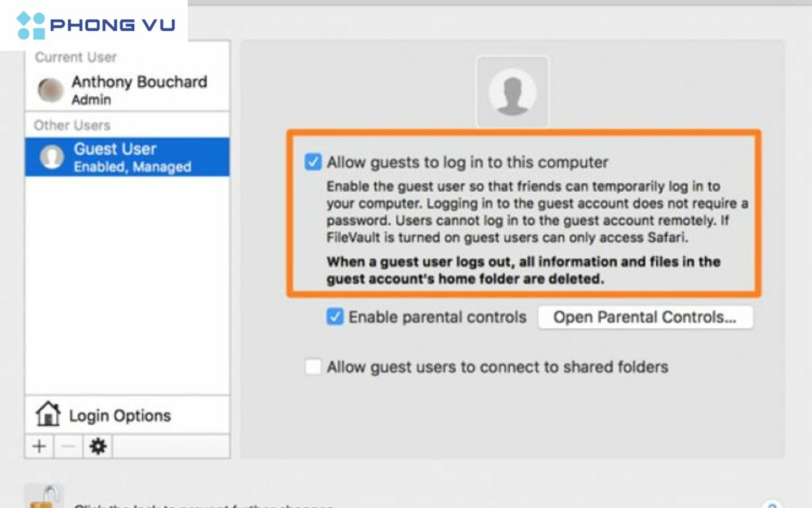Click the Guest User avatar icon
The width and height of the screenshot is (812, 508).
(x=52, y=157)
